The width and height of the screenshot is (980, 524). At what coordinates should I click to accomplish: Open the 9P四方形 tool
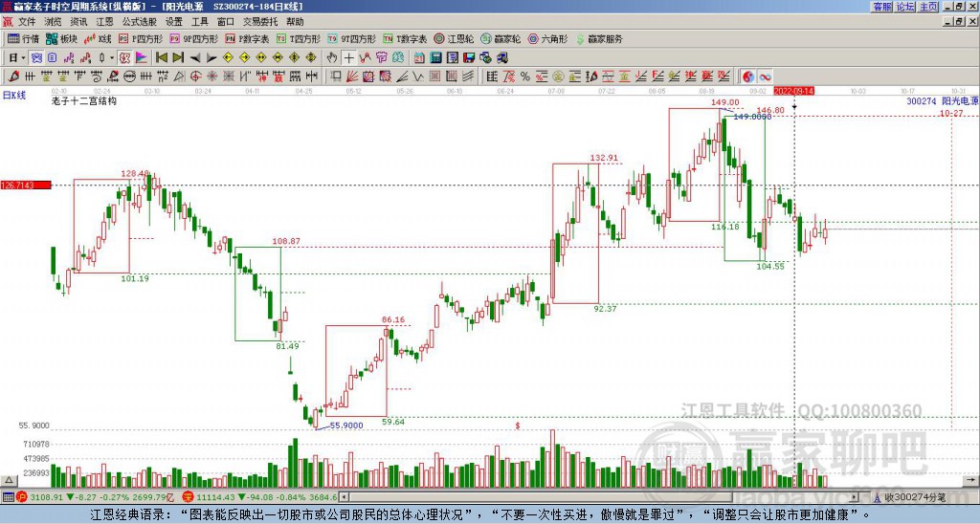(x=194, y=38)
